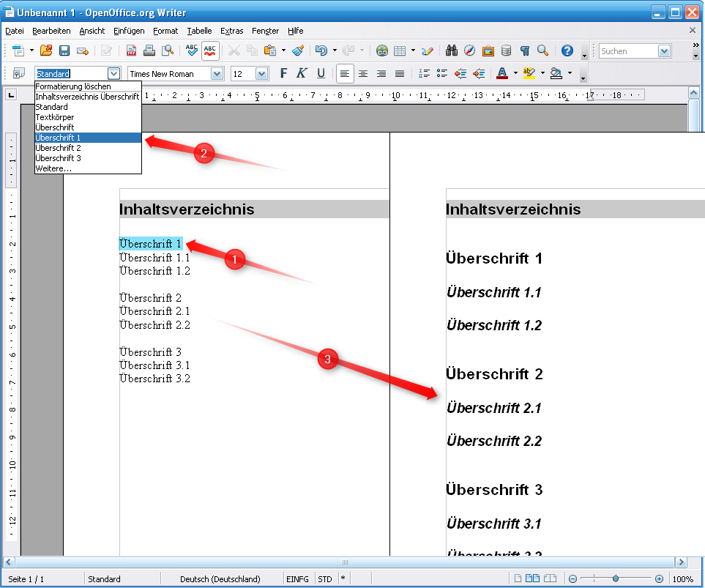Open the paragraph style dropdown
Image resolution: width=705 pixels, height=588 pixels.
click(113, 73)
